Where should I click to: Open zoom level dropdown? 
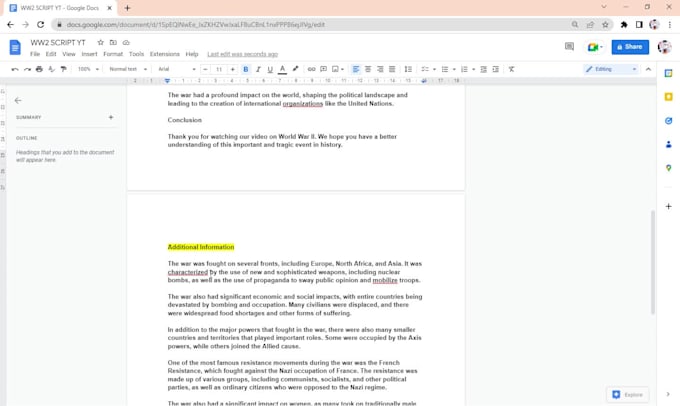point(88,69)
